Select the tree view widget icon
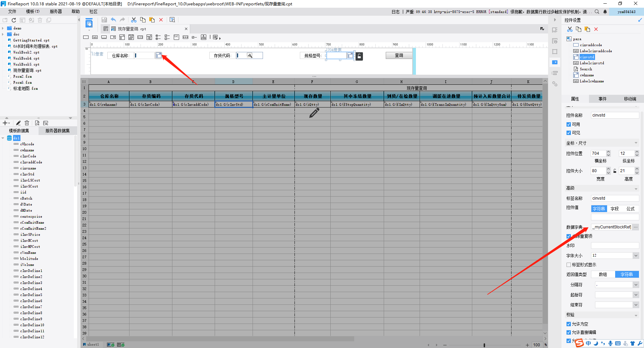Viewport: 644px width, 348px height. pyautogui.click(x=204, y=37)
